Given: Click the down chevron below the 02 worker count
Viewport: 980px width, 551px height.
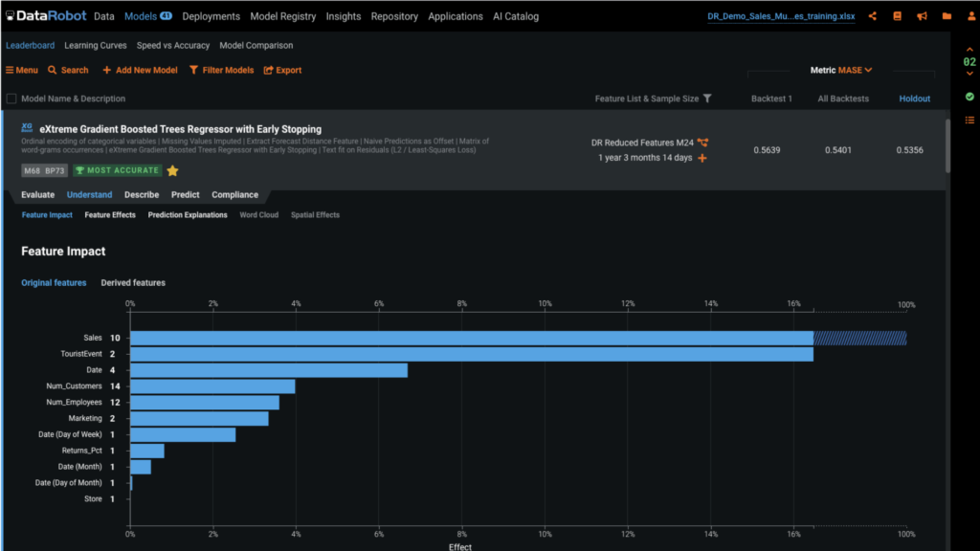Looking at the screenshot, I should [x=969, y=74].
